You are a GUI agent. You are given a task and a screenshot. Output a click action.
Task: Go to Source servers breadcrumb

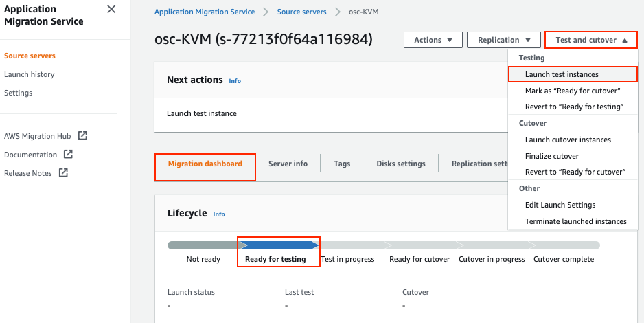click(x=302, y=12)
